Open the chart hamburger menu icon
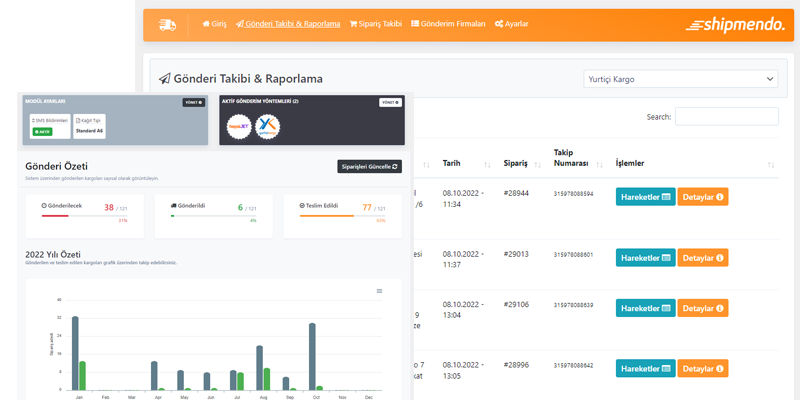 380,291
